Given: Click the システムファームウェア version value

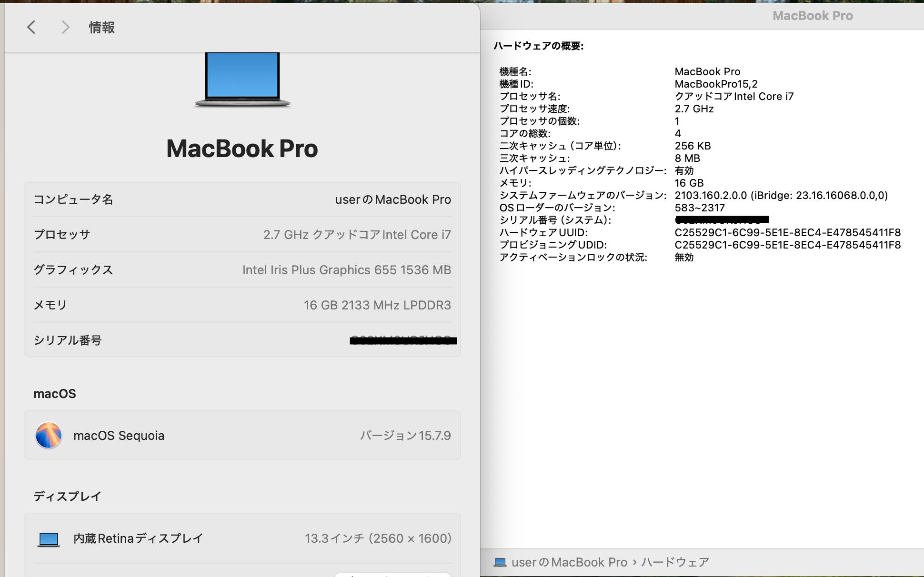Looking at the screenshot, I should [x=781, y=195].
